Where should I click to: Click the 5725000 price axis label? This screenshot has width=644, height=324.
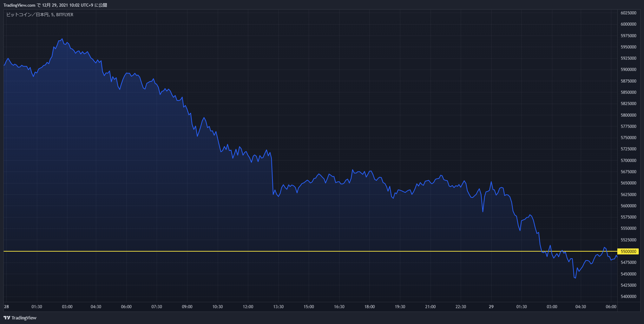(x=628, y=149)
